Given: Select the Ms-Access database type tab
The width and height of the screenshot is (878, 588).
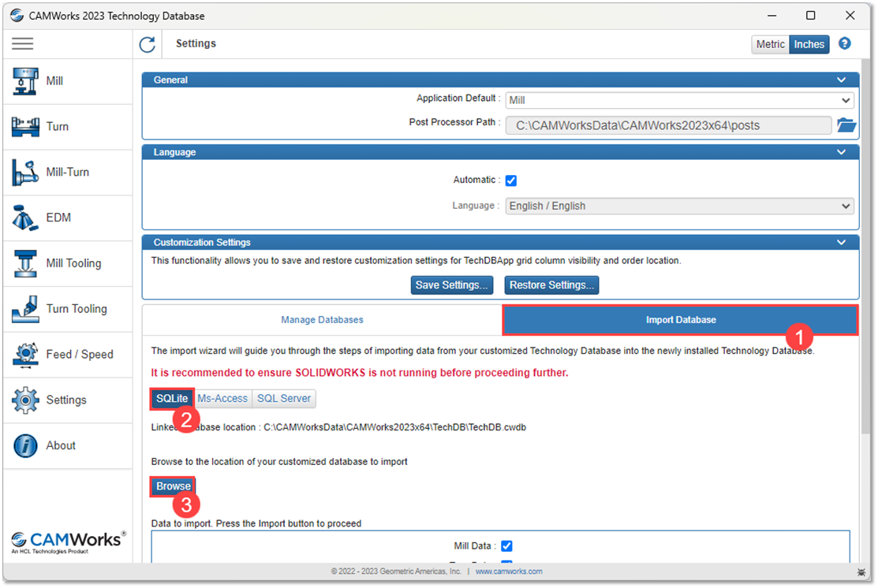Looking at the screenshot, I should [222, 399].
